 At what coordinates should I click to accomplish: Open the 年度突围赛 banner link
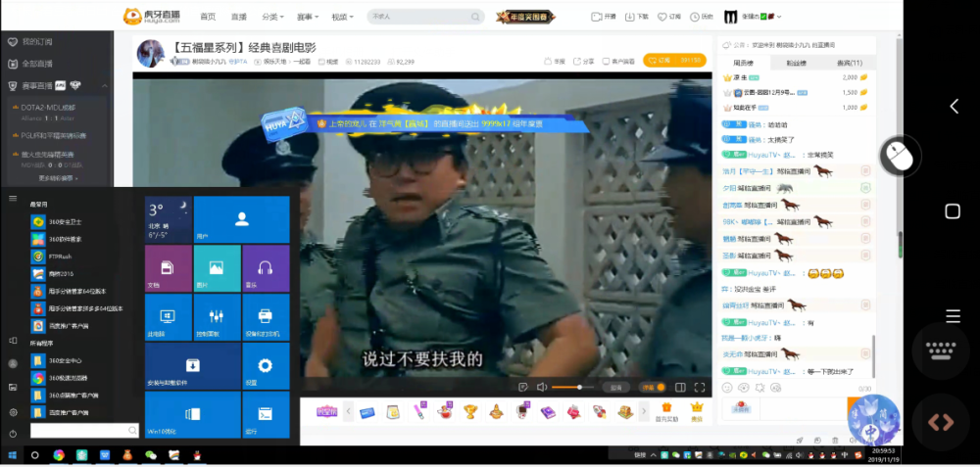pos(525,17)
